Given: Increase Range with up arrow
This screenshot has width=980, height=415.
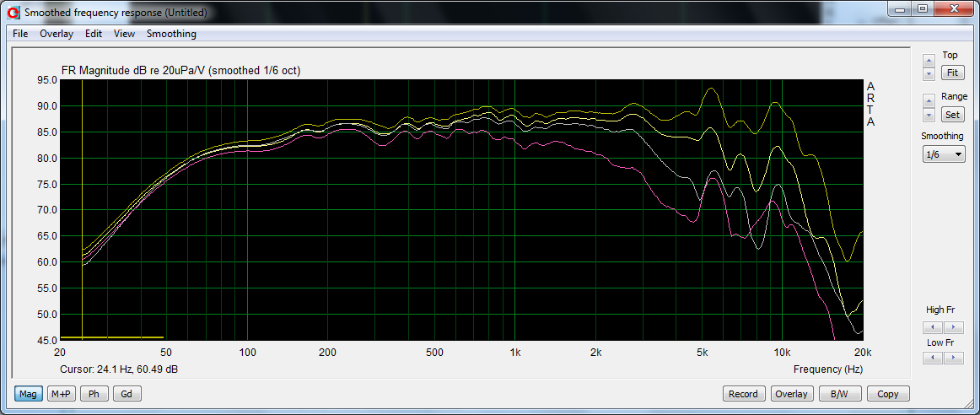Looking at the screenshot, I should (x=929, y=100).
